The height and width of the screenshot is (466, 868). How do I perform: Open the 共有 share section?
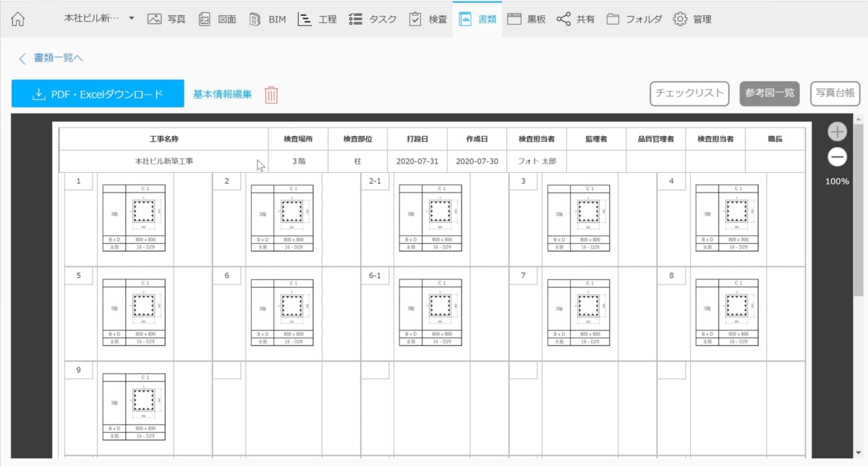(576, 20)
